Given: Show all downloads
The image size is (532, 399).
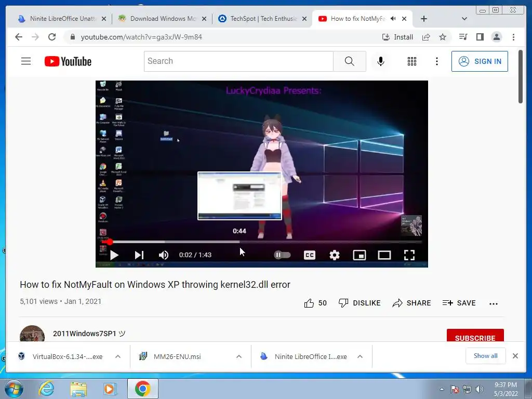Looking at the screenshot, I should pos(486,356).
